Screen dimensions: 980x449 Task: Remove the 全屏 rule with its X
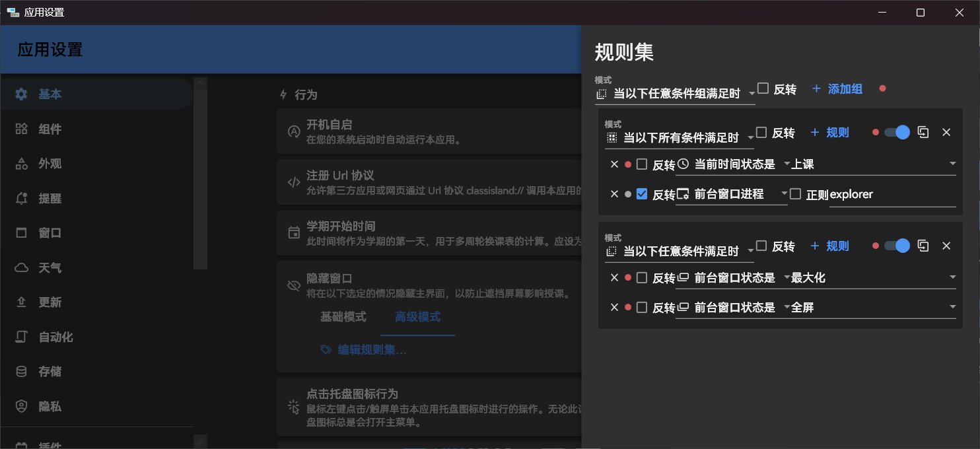(614, 307)
